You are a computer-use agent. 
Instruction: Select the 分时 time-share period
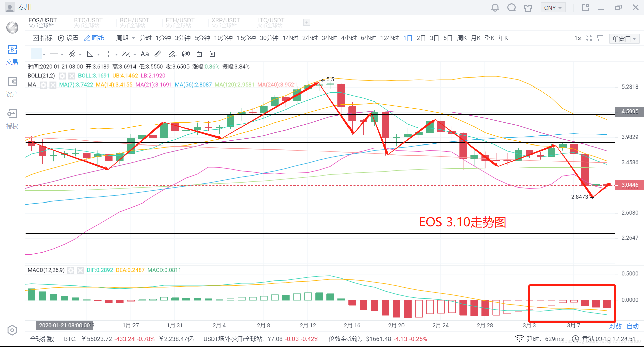145,38
